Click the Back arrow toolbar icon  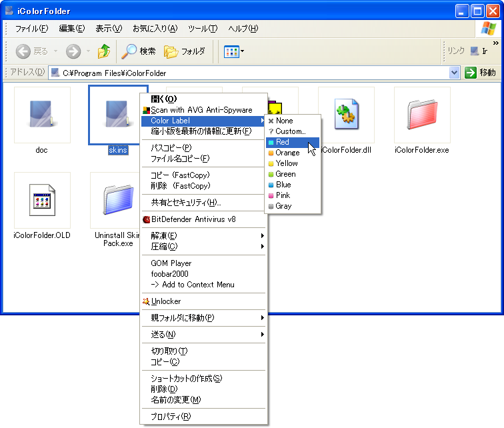pyautogui.click(x=23, y=51)
